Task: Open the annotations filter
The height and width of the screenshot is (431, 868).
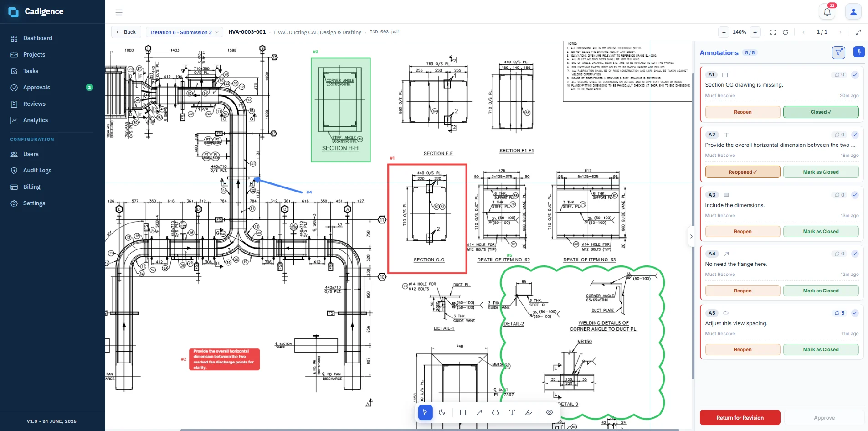Action: [838, 52]
